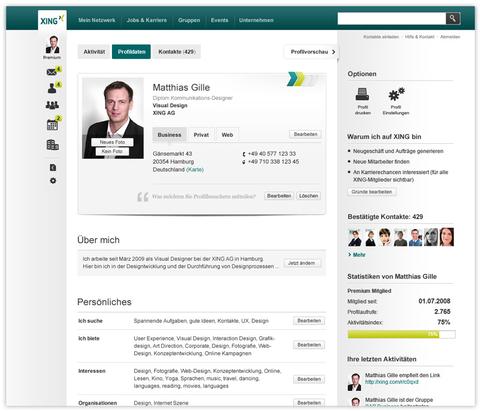The image size is (480, 411).
Task: Click the settings gear icon in sidebar
Action: click(53, 181)
